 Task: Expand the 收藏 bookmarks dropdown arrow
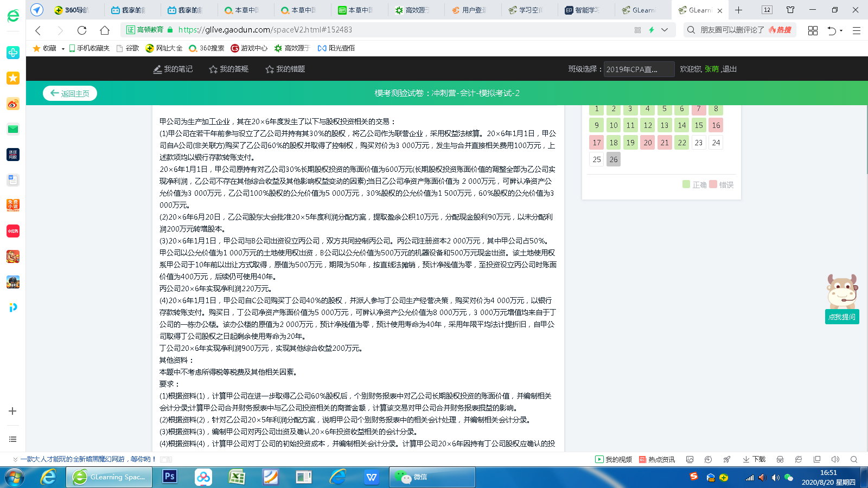point(63,49)
